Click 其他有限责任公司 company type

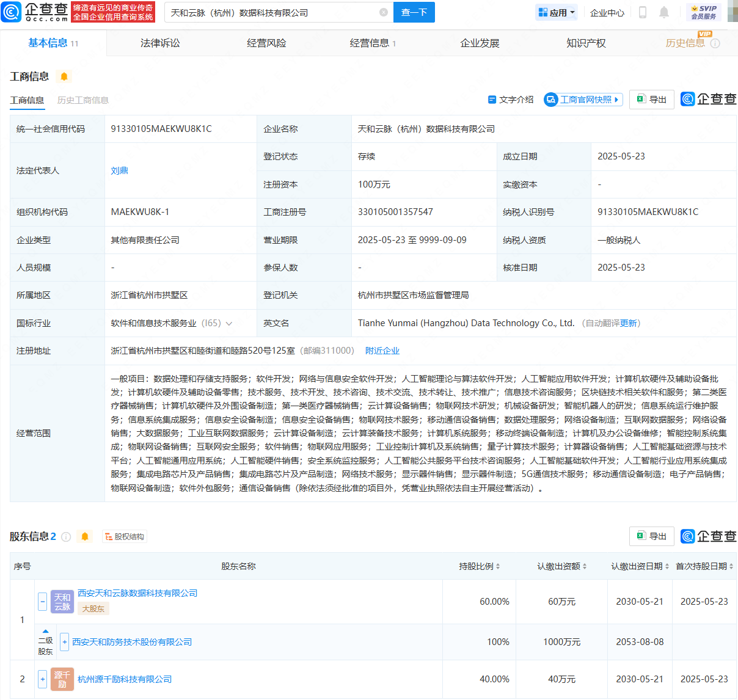click(x=145, y=240)
